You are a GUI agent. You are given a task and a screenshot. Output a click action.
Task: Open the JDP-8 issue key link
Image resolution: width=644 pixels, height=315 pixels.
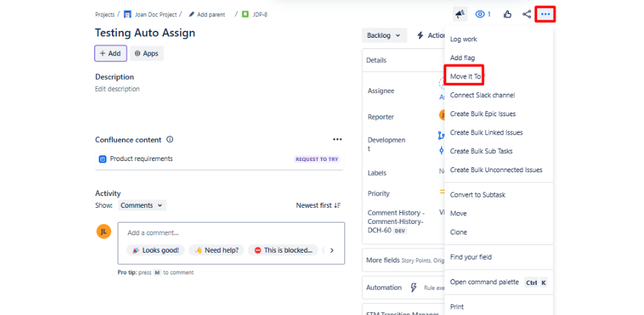[260, 15]
